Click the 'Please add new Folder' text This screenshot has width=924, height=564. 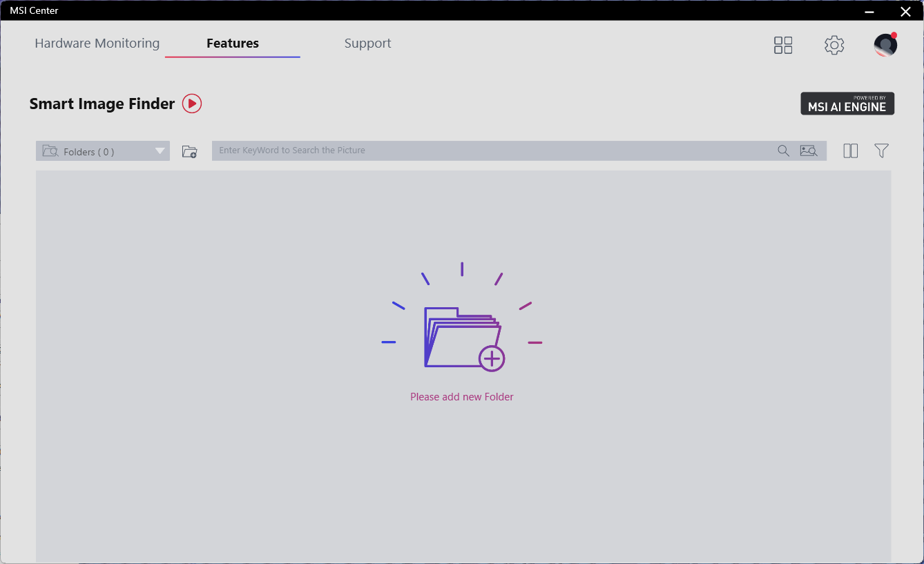[462, 397]
